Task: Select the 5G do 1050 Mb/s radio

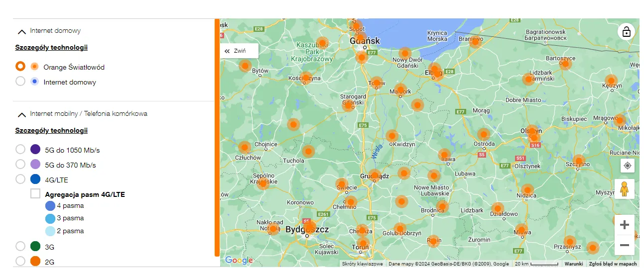Action: 20,149
